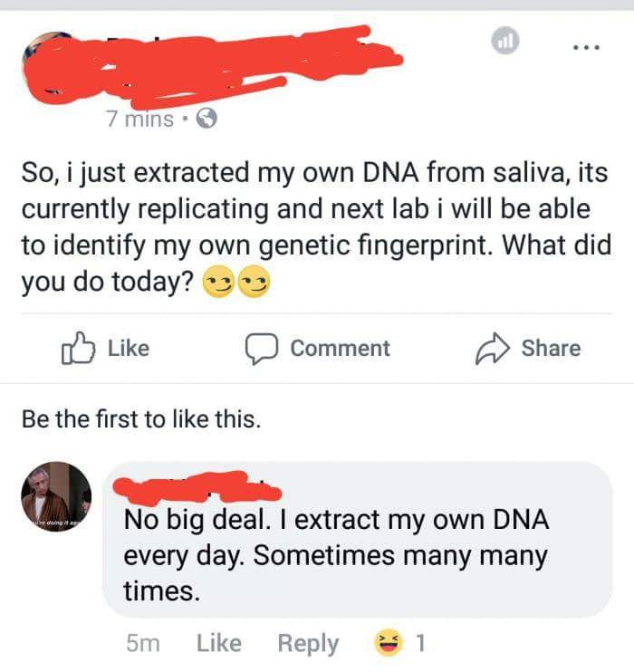
Task: Reply to the "No big deal" comment
Action: pos(308,644)
